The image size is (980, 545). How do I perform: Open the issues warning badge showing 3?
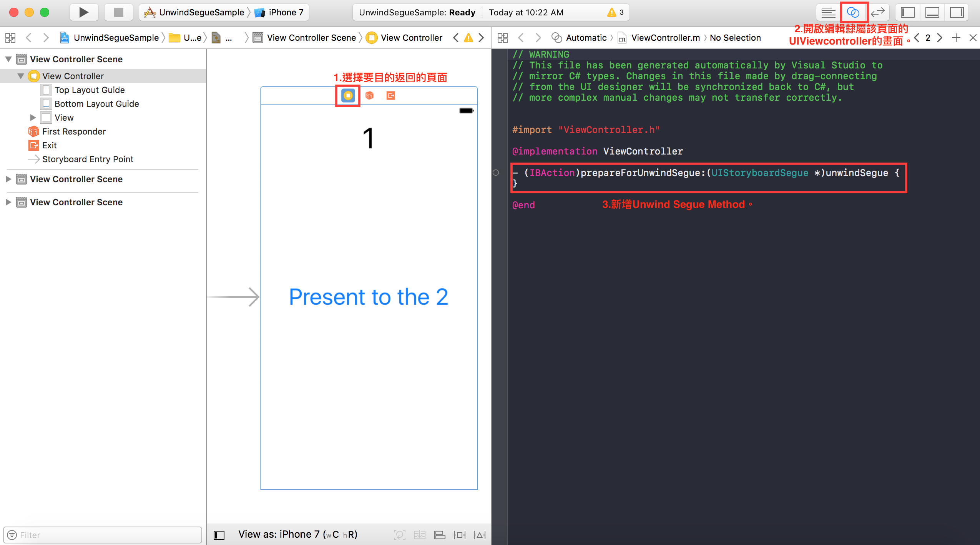pos(615,12)
